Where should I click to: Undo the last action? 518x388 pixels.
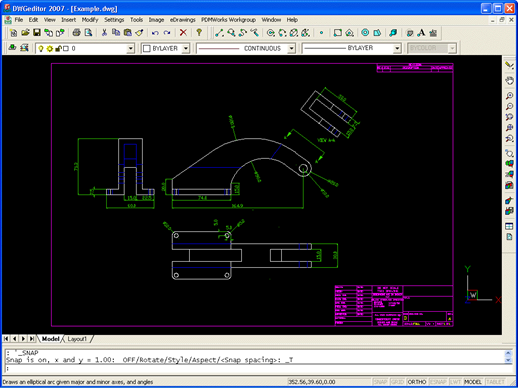click(155, 33)
